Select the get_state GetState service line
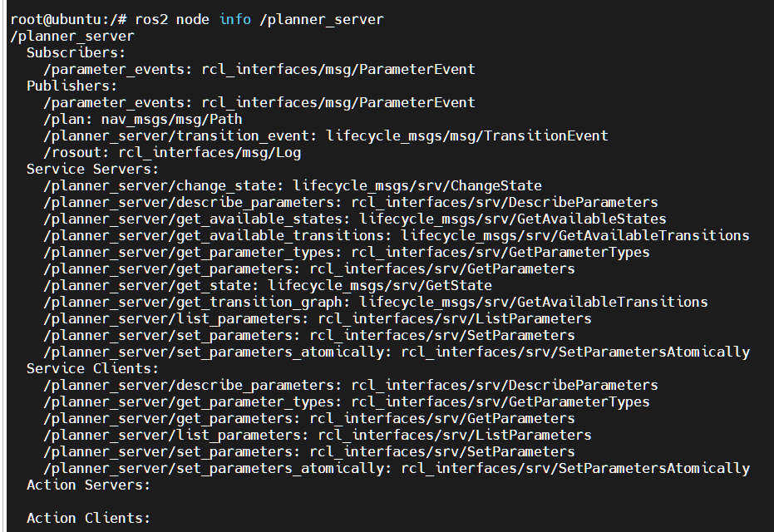Image resolution: width=774 pixels, height=532 pixels. [268, 286]
